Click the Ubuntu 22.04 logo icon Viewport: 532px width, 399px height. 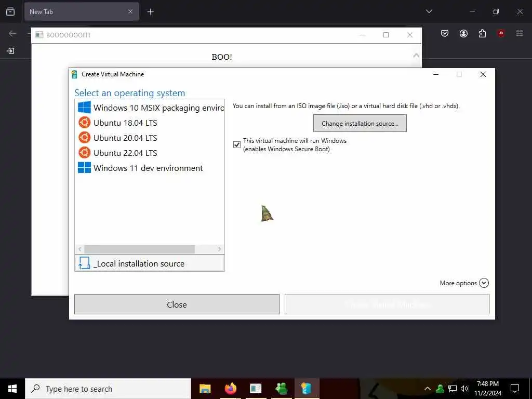(x=84, y=153)
